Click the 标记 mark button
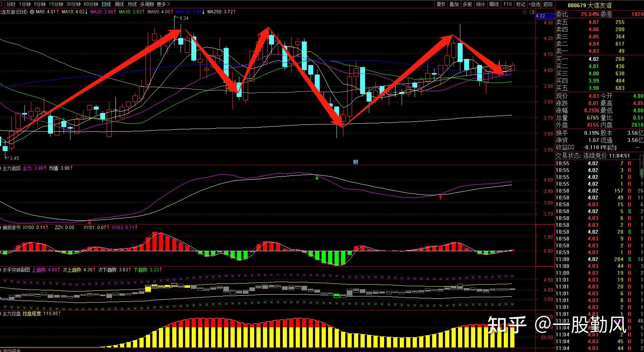 (521, 4)
